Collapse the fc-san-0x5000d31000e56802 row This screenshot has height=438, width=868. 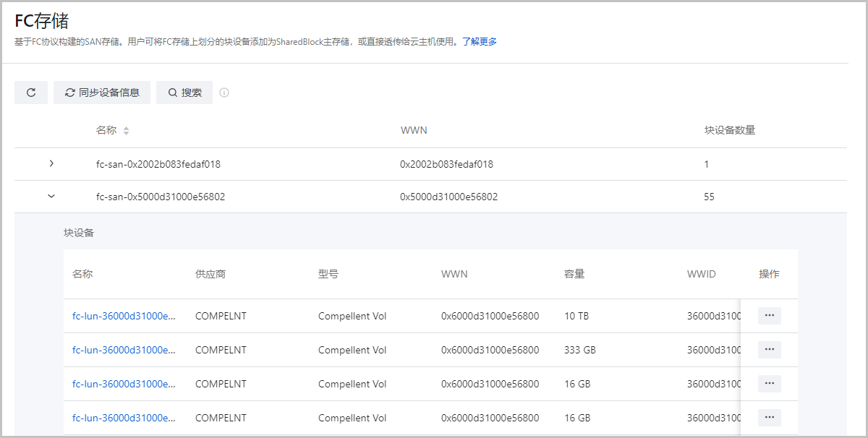tap(51, 196)
